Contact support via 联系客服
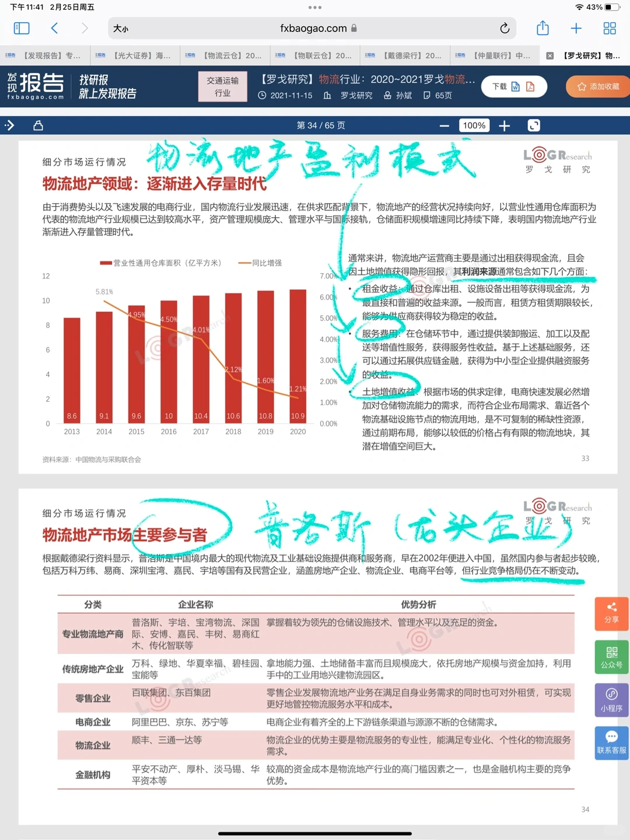Screen dimensions: 630x840 [611, 743]
